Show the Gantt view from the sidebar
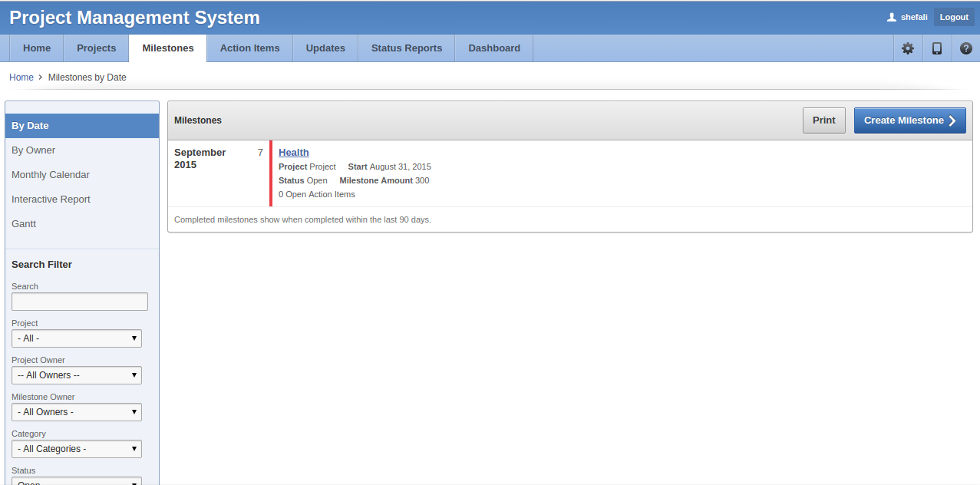Viewport: 980px width, 485px height. tap(24, 224)
